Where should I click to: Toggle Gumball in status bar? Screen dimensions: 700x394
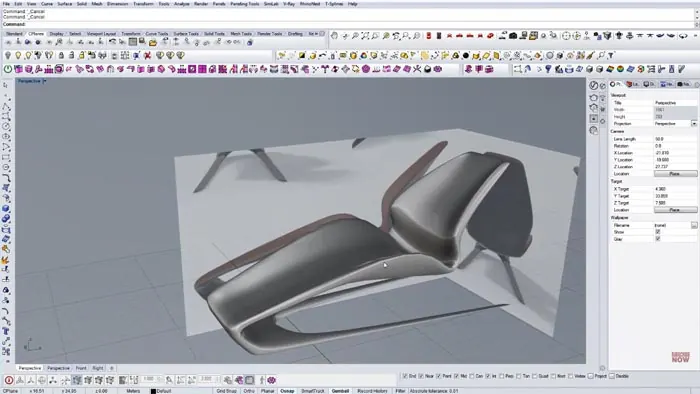pos(340,391)
